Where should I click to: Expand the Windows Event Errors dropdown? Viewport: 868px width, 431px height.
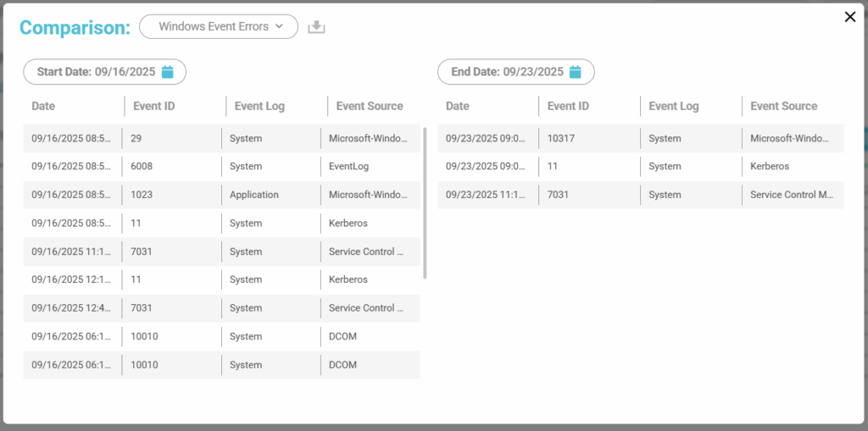coord(219,26)
